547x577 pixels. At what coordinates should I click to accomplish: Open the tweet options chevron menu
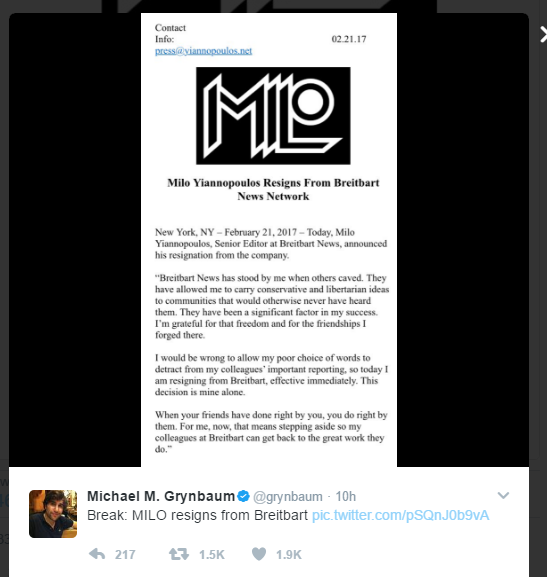(503, 495)
